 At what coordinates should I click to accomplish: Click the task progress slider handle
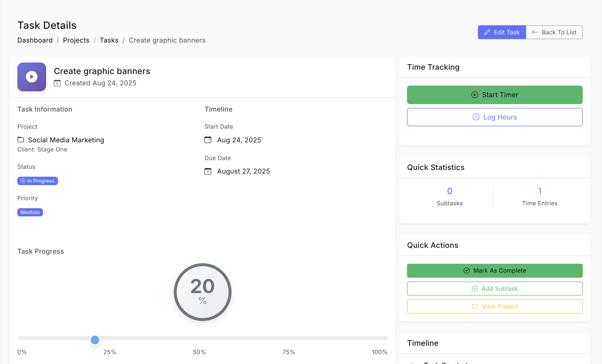pos(95,340)
